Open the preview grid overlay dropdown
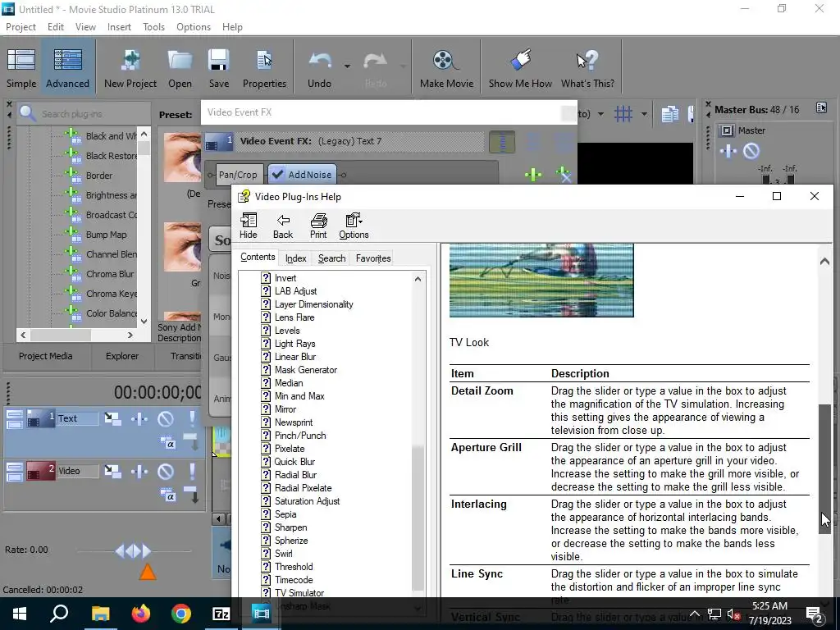The height and width of the screenshot is (630, 840). (644, 113)
